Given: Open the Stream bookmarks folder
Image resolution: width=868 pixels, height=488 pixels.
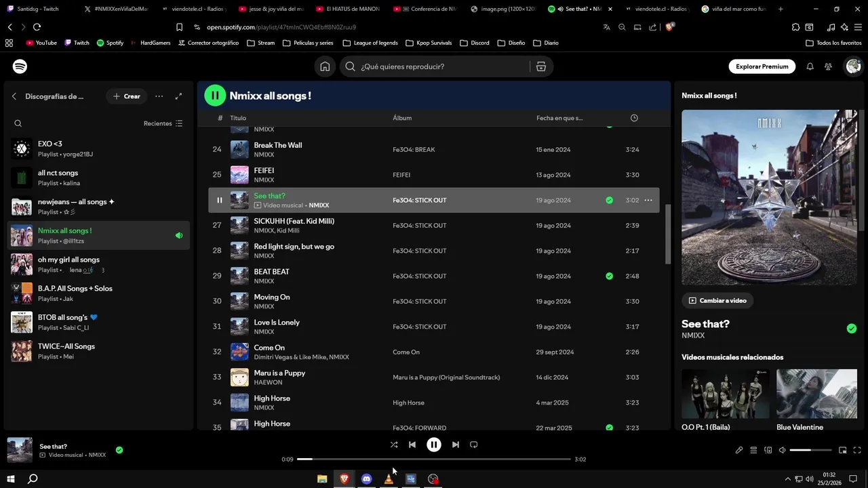Looking at the screenshot, I should tap(261, 43).
